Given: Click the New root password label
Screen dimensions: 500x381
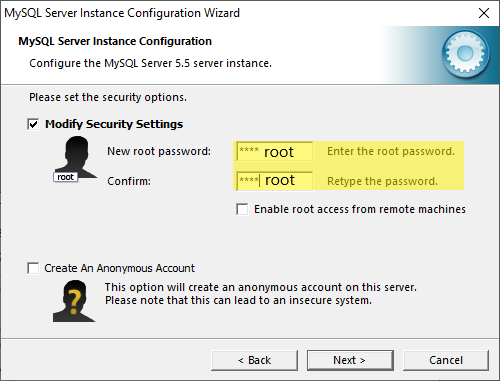Looking at the screenshot, I should pos(159,151).
